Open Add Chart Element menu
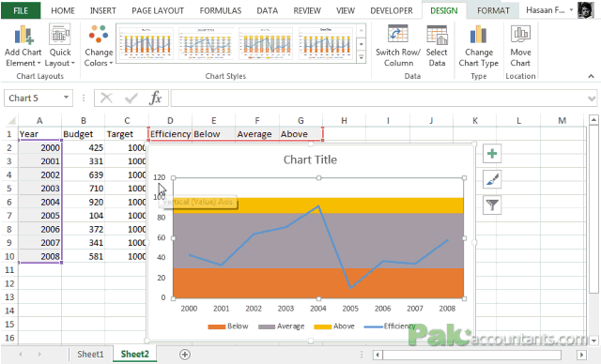Viewport: 601px width, 364px height. tap(23, 46)
